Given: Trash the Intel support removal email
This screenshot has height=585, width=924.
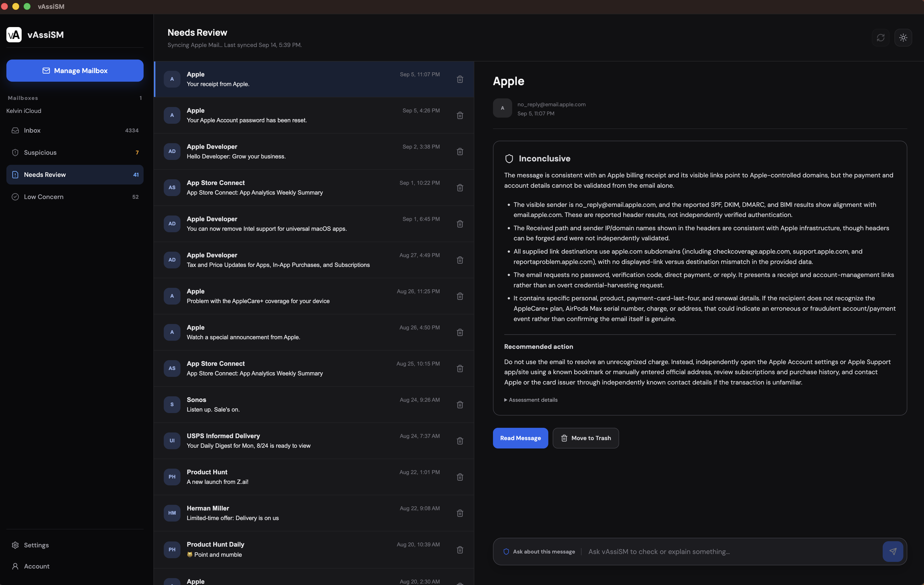Looking at the screenshot, I should [460, 223].
